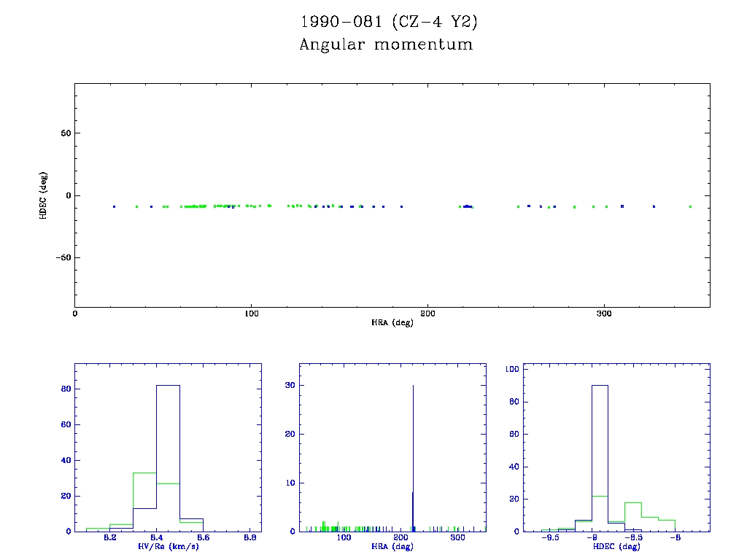The width and height of the screenshot is (747, 560).
Task: Click the dense blue point cluster in scatter plot
Action: (467, 206)
